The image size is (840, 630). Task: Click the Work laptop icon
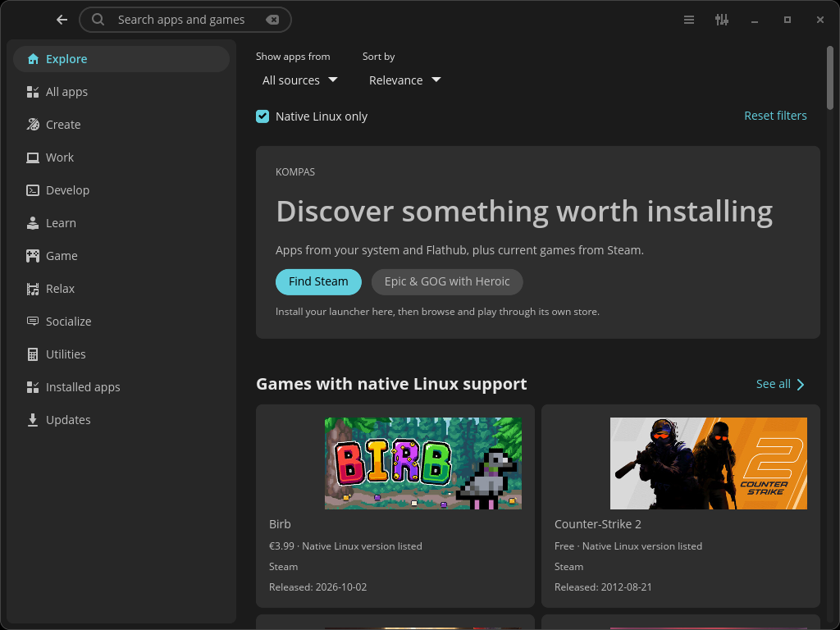tap(33, 157)
